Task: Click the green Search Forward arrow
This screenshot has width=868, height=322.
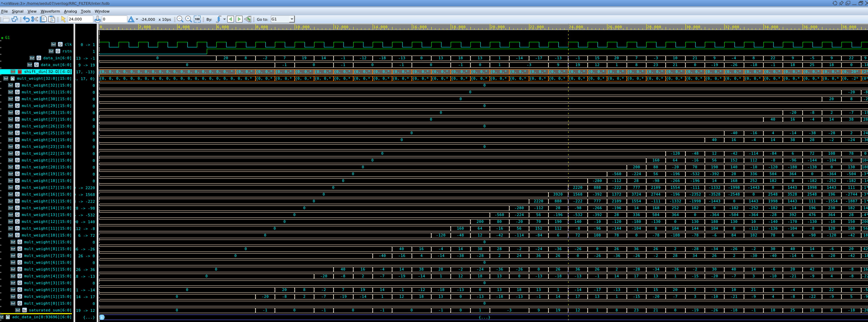Action: pyautogui.click(x=239, y=19)
